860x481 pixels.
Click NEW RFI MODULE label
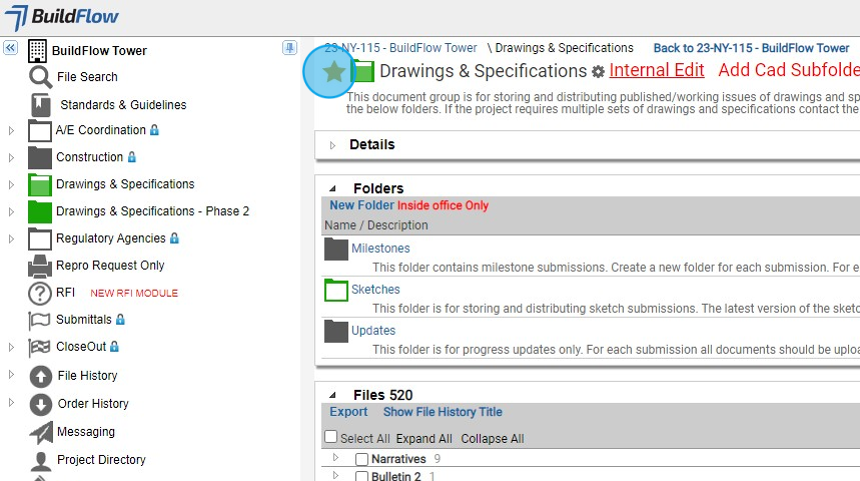pyautogui.click(x=134, y=293)
